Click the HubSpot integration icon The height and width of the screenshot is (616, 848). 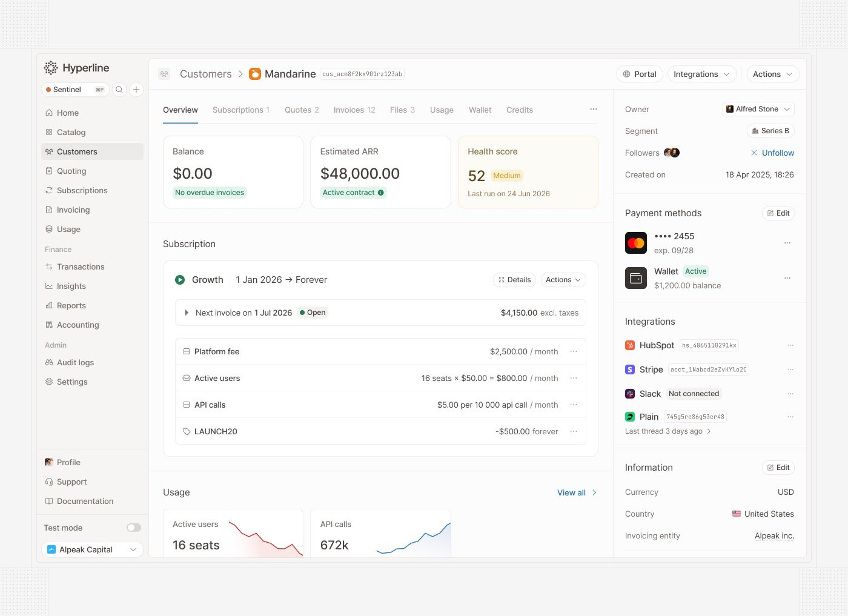click(x=630, y=345)
